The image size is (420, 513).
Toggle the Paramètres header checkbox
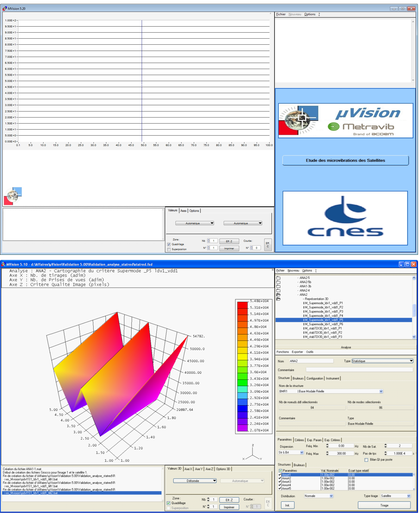point(280,471)
